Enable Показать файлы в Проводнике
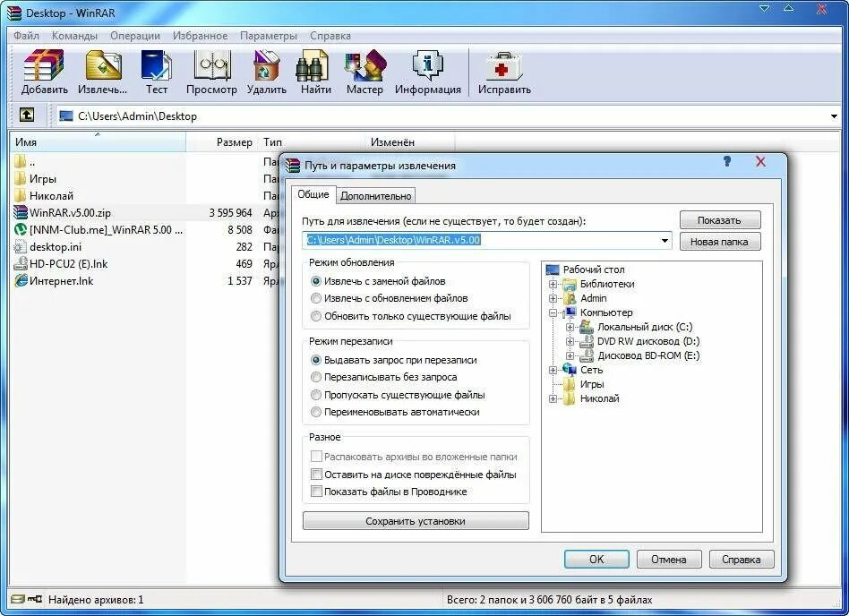This screenshot has width=849, height=616. point(316,492)
